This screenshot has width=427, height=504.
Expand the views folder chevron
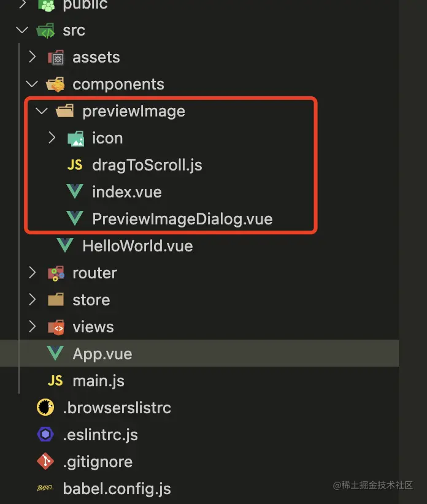(32, 327)
